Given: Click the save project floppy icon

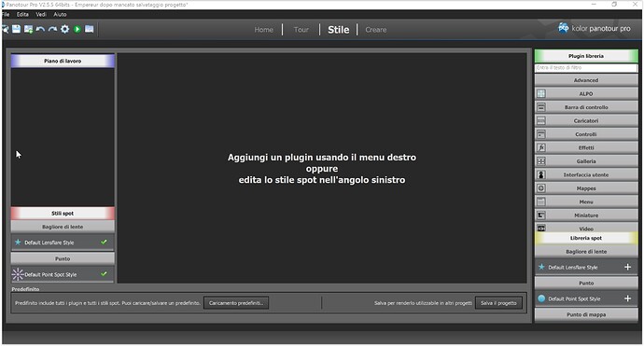Looking at the screenshot, I should click(x=16, y=29).
